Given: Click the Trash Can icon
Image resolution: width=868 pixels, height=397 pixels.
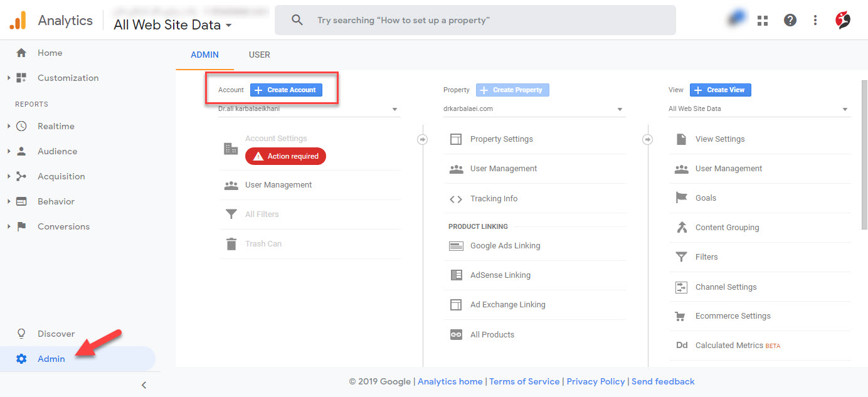Looking at the screenshot, I should point(231,244).
